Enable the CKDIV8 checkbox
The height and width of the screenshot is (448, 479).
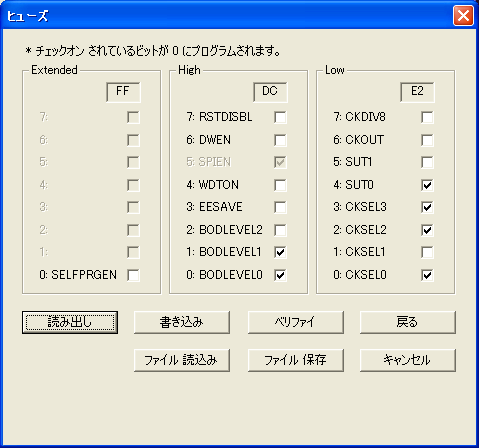427,117
